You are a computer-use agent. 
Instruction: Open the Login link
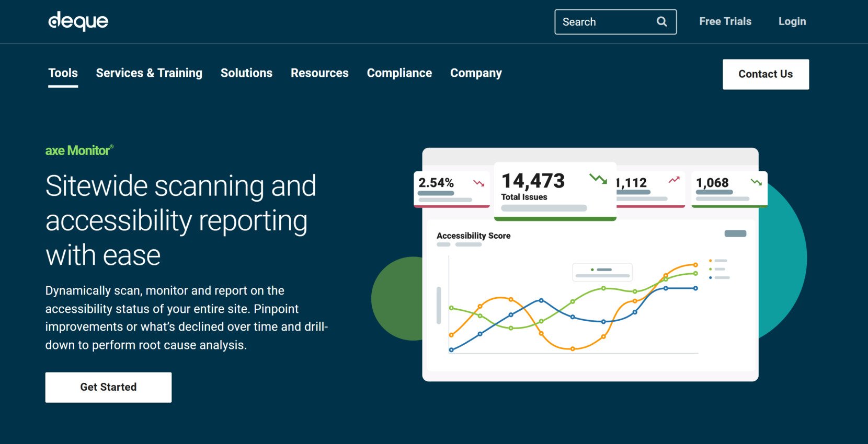point(792,21)
